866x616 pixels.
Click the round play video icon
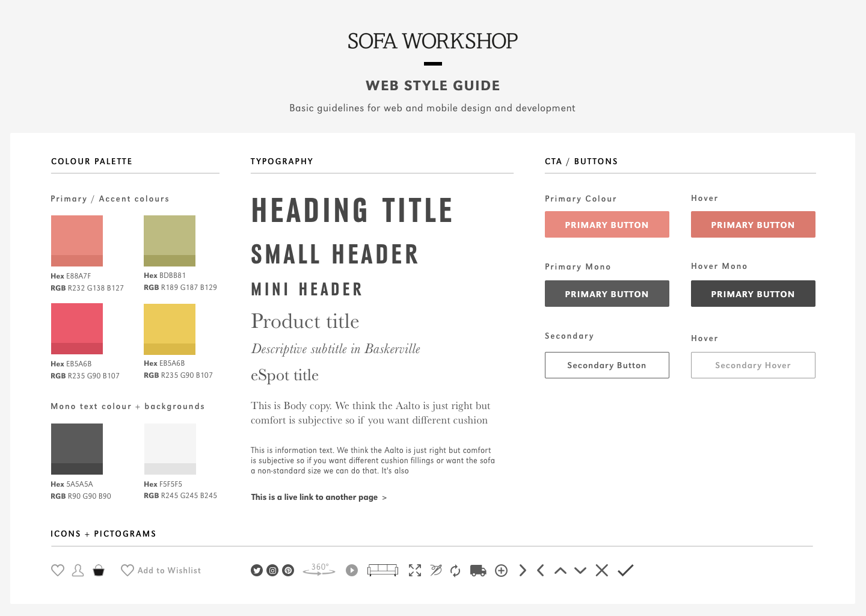(352, 570)
